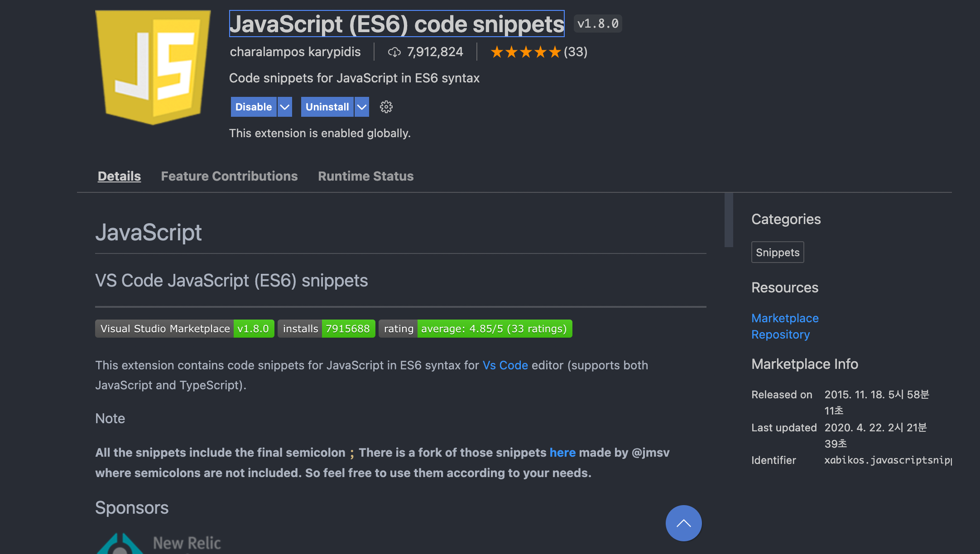This screenshot has height=554, width=980.
Task: Click the rating average badge
Action: 475,329
